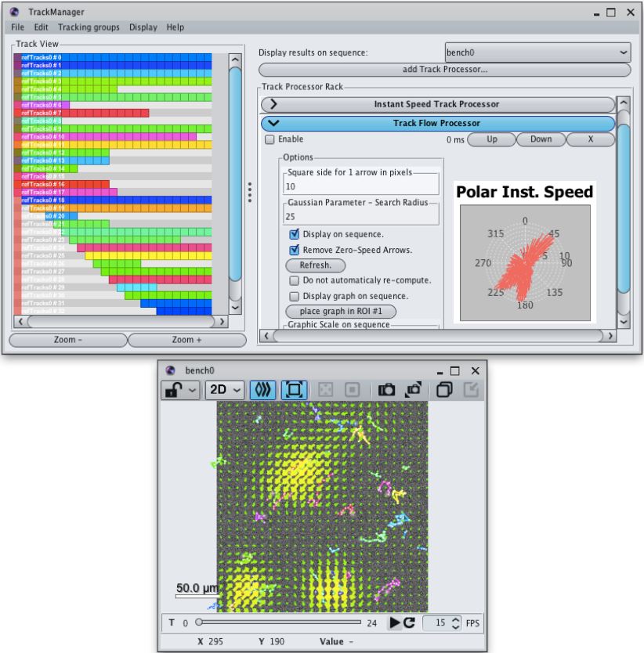Click the lock icon in bench0 viewer
644x653 pixels.
(172, 390)
